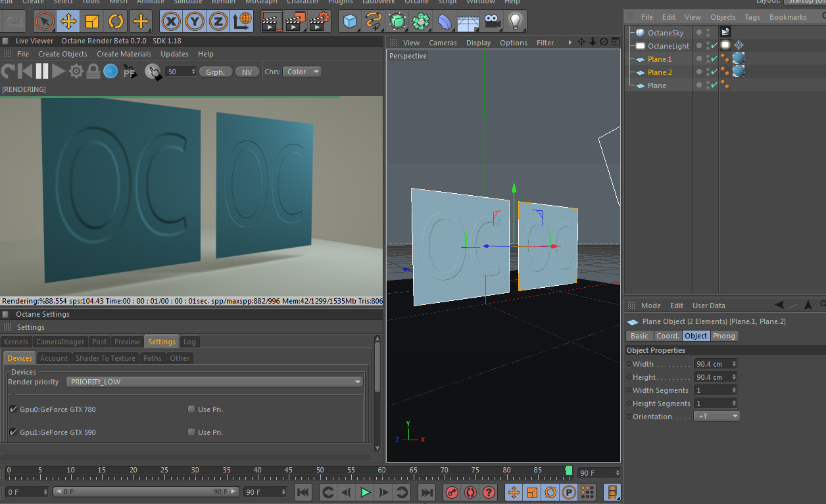
Task: Add a light object
Action: [516, 22]
